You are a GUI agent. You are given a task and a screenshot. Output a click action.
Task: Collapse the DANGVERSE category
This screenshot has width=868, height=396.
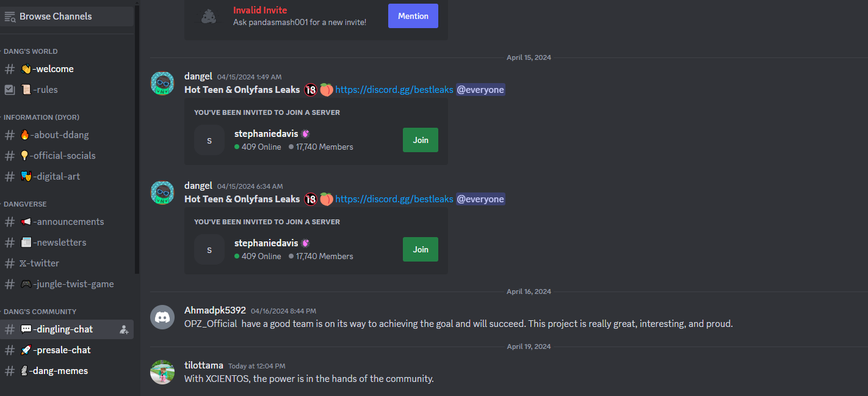coord(24,204)
